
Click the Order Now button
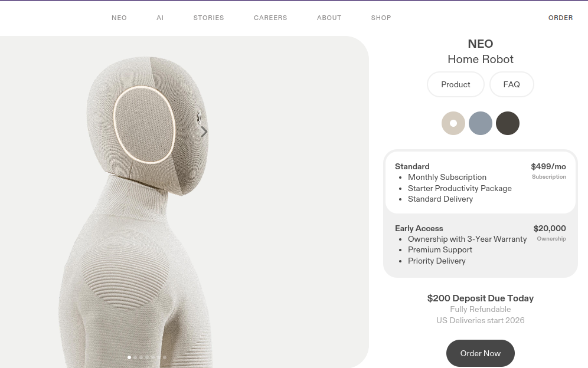pyautogui.click(x=481, y=353)
